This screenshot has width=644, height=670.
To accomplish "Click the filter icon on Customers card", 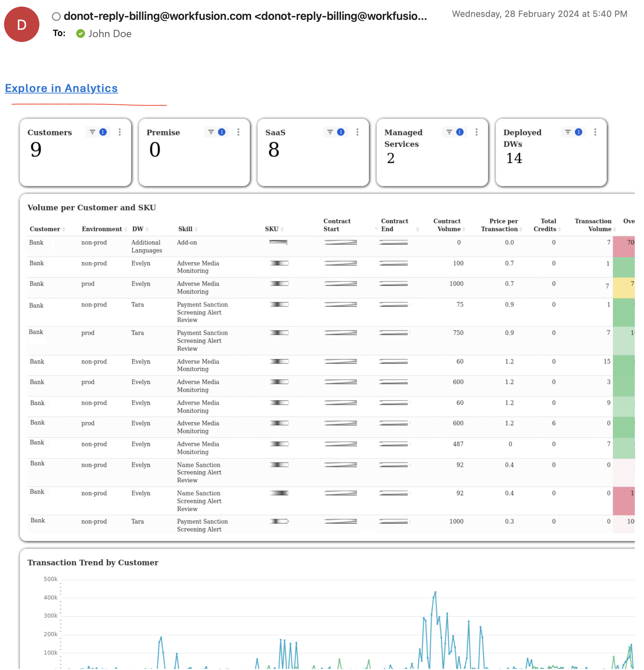I will (x=92, y=132).
